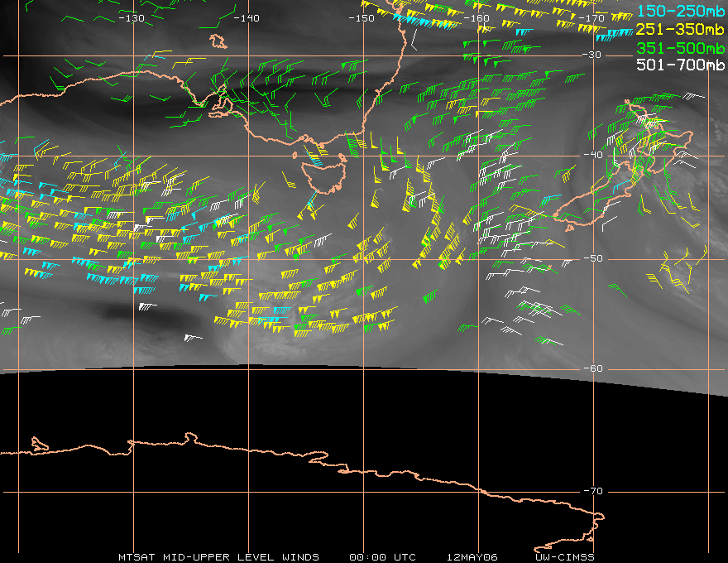This screenshot has height=563, width=728.
Task: Click the -140 longitude label
Action: [x=246, y=18]
